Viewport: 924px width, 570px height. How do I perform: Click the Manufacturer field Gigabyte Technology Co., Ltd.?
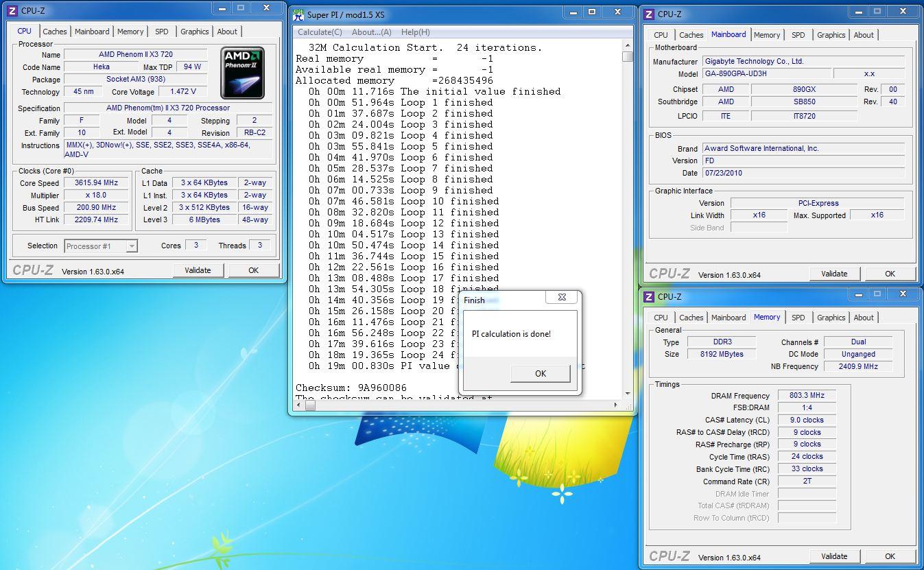click(804, 62)
